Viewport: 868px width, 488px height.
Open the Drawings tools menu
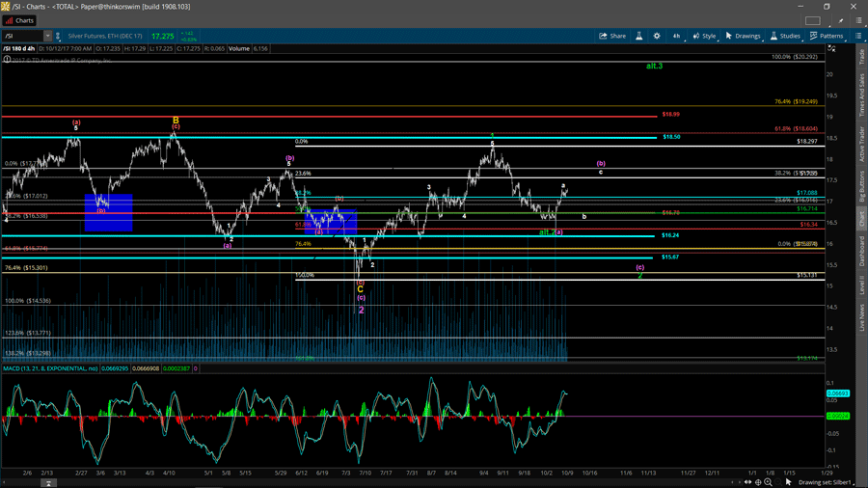[x=744, y=36]
